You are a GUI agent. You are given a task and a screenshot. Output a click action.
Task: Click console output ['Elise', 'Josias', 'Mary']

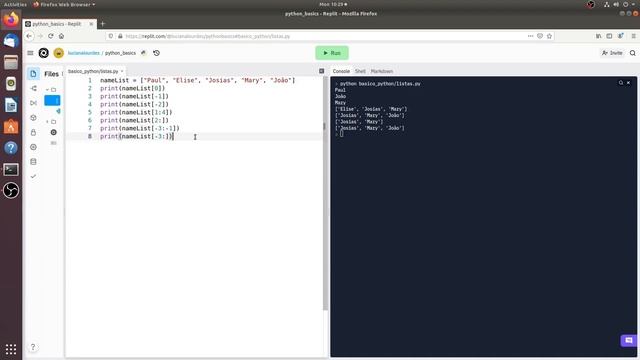[x=371, y=109]
